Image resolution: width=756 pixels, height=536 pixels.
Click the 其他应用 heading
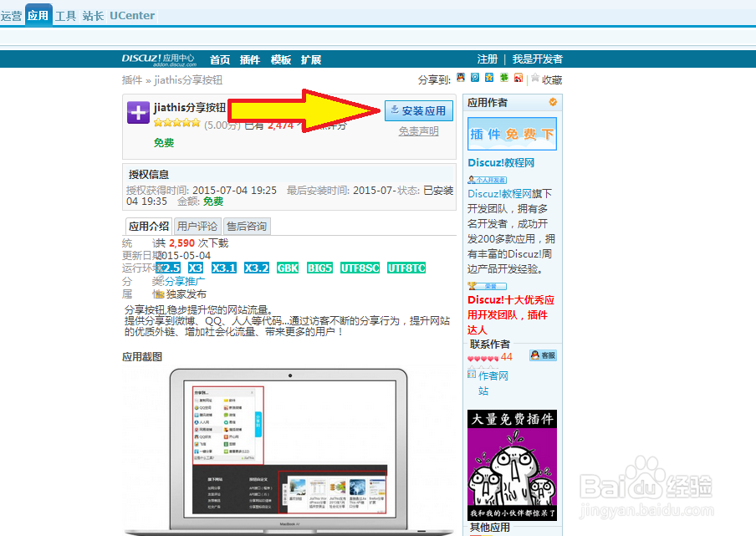[489, 528]
